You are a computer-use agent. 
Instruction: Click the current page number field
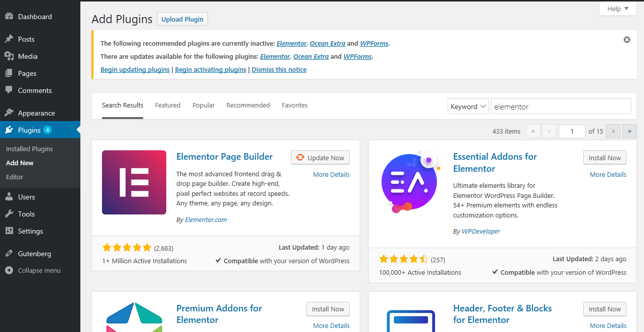(x=572, y=131)
